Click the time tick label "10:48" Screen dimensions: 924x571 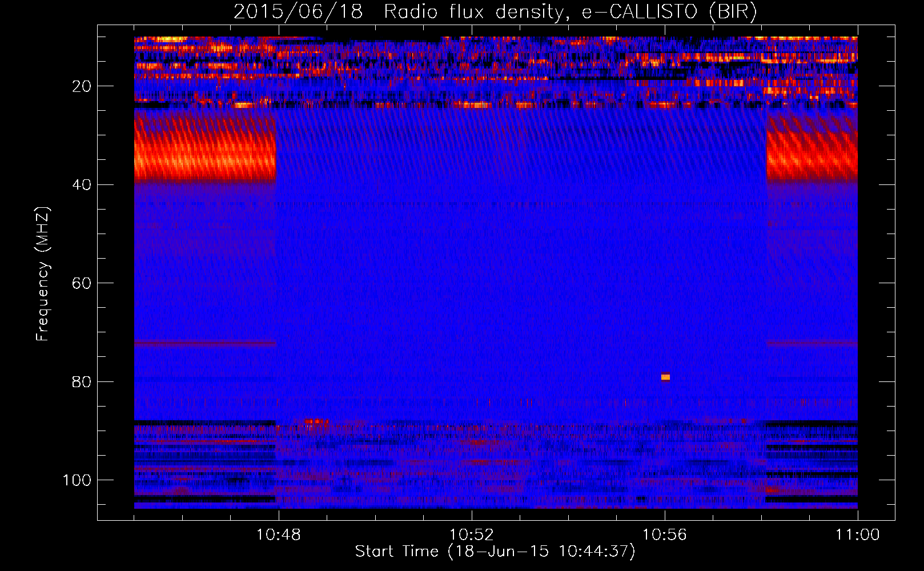(279, 535)
